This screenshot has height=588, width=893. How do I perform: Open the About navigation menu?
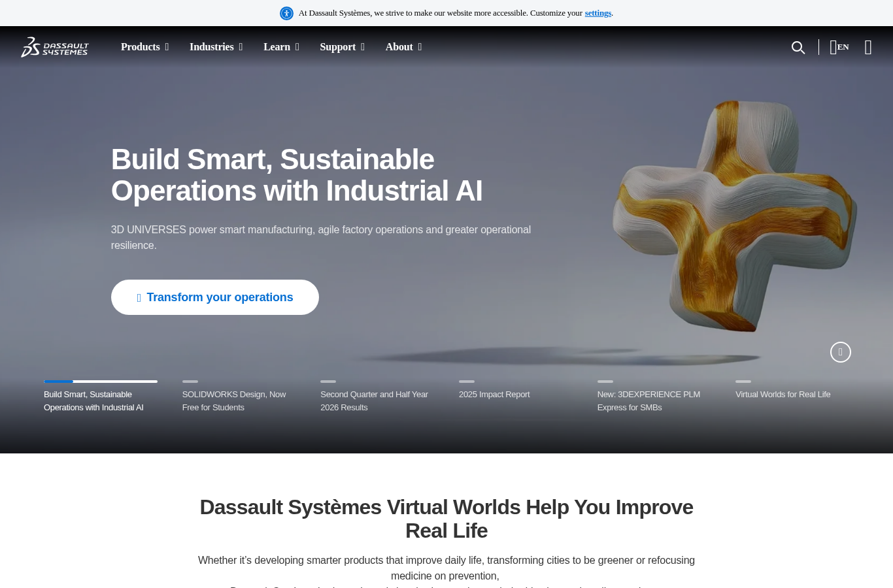pyautogui.click(x=403, y=47)
